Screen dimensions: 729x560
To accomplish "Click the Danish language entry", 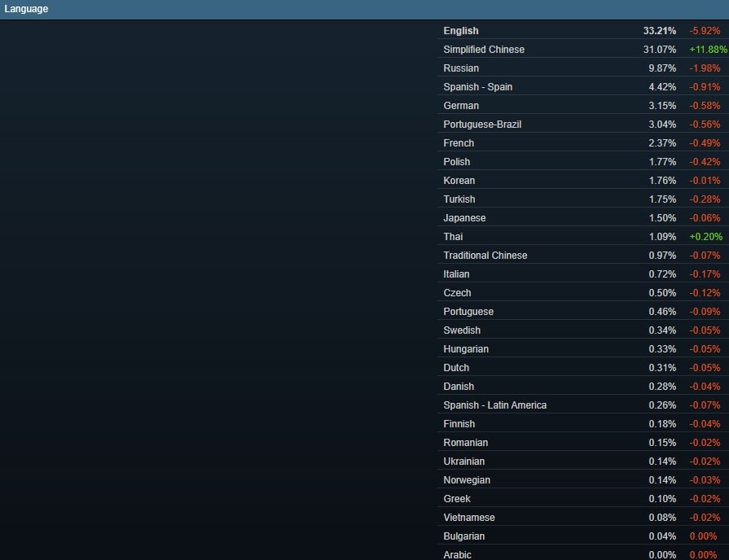I will (x=583, y=386).
